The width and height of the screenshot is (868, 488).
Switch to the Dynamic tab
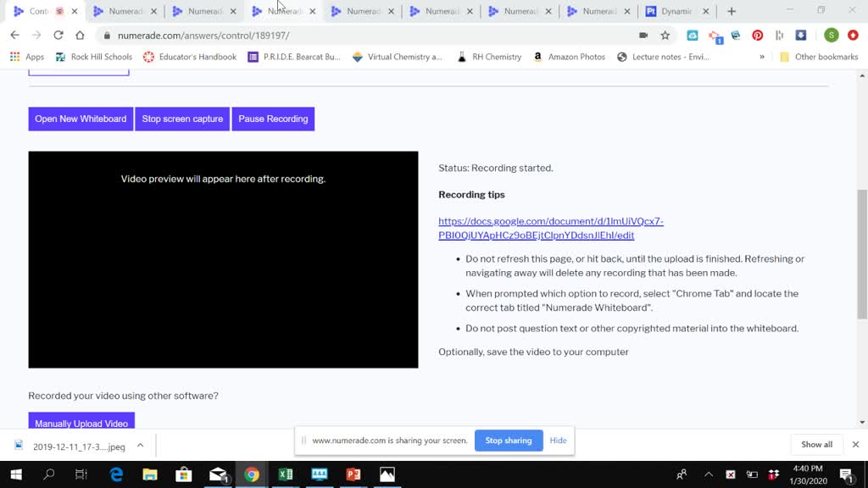[x=676, y=12]
